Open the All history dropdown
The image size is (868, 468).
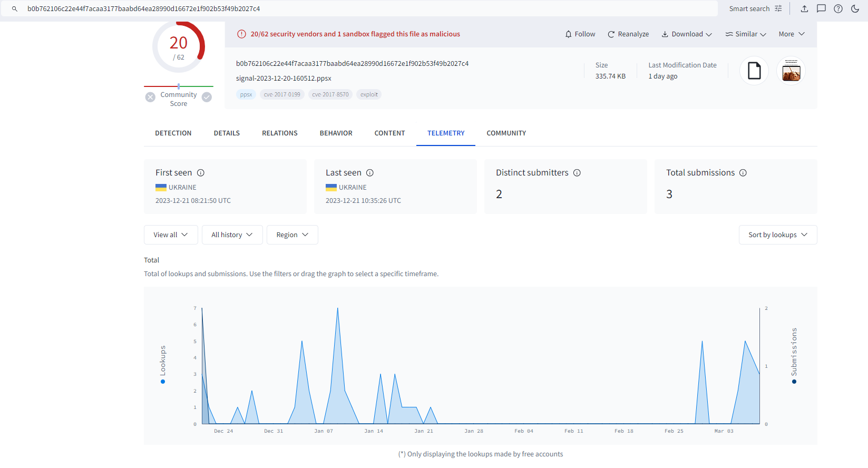[232, 235]
